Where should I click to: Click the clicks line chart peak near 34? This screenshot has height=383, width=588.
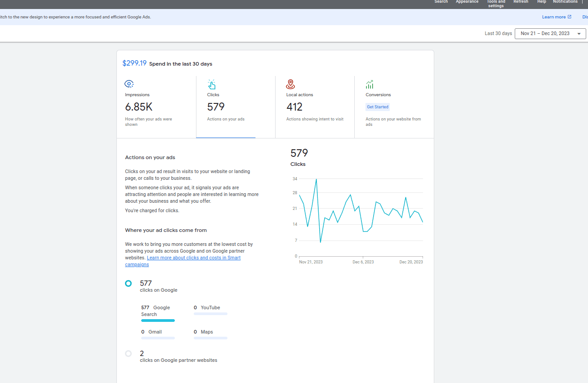[316, 179]
